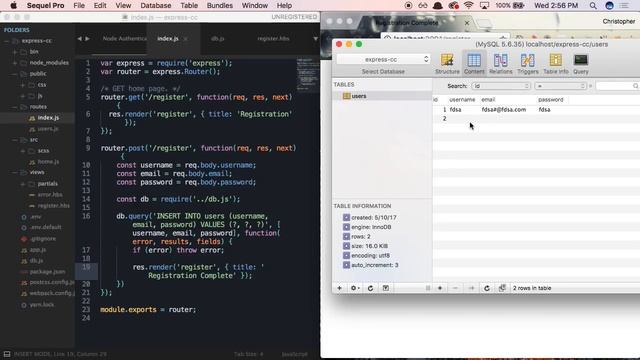Open users.js in the sidebar
This screenshot has height=360, width=640.
pos(48,129)
